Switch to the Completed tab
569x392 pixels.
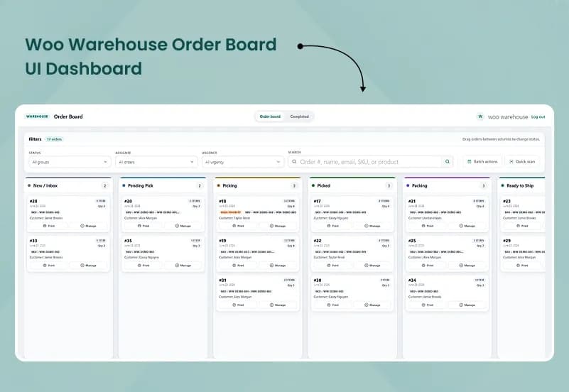(299, 116)
